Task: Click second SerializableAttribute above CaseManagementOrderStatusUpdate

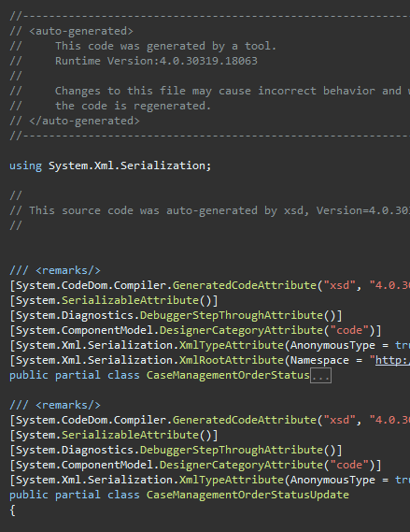Action: (130, 435)
